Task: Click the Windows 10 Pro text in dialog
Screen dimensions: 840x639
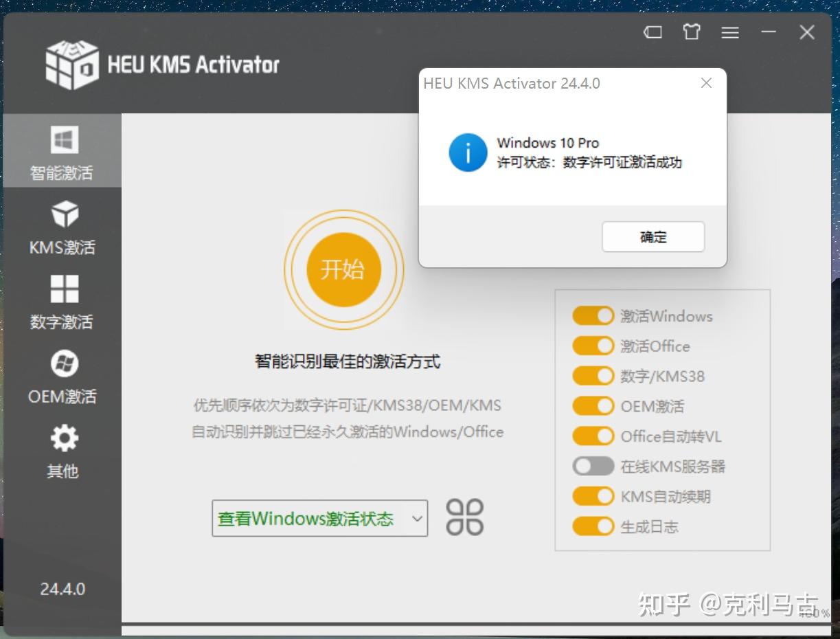Action: [548, 143]
